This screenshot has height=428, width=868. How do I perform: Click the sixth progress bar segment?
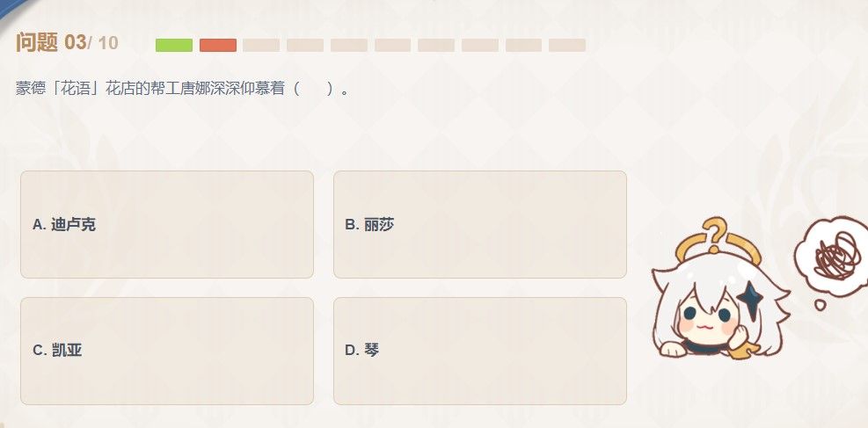(393, 45)
